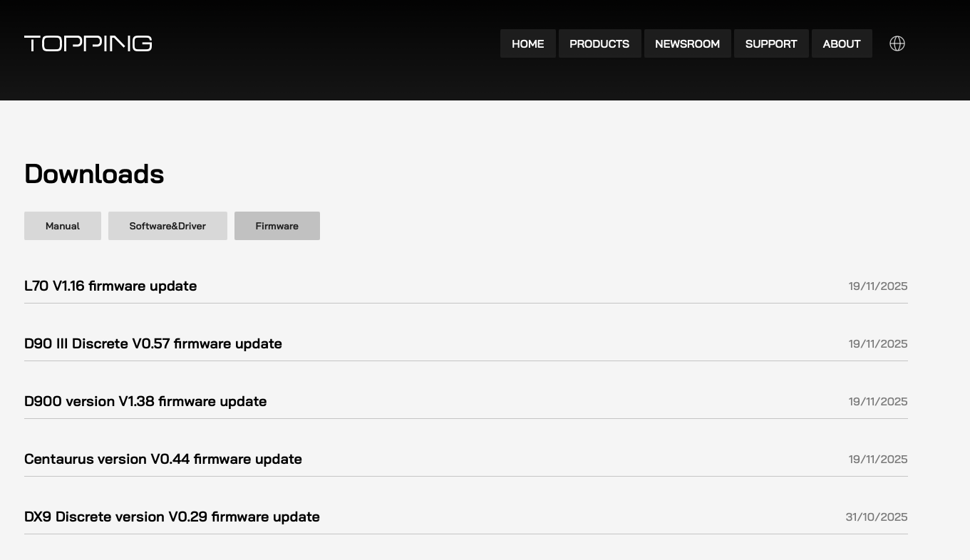Image resolution: width=970 pixels, height=560 pixels.
Task: Switch to the Software&Driver tab
Action: [167, 226]
